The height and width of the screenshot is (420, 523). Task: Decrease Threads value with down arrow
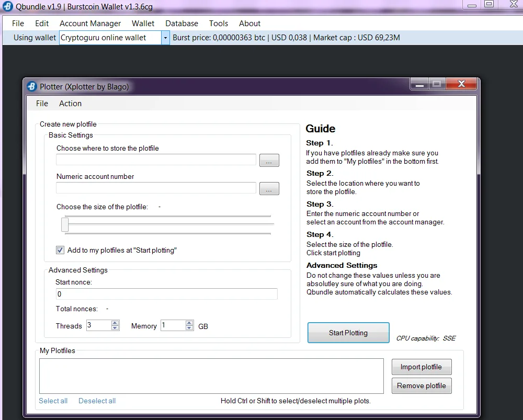115,327
